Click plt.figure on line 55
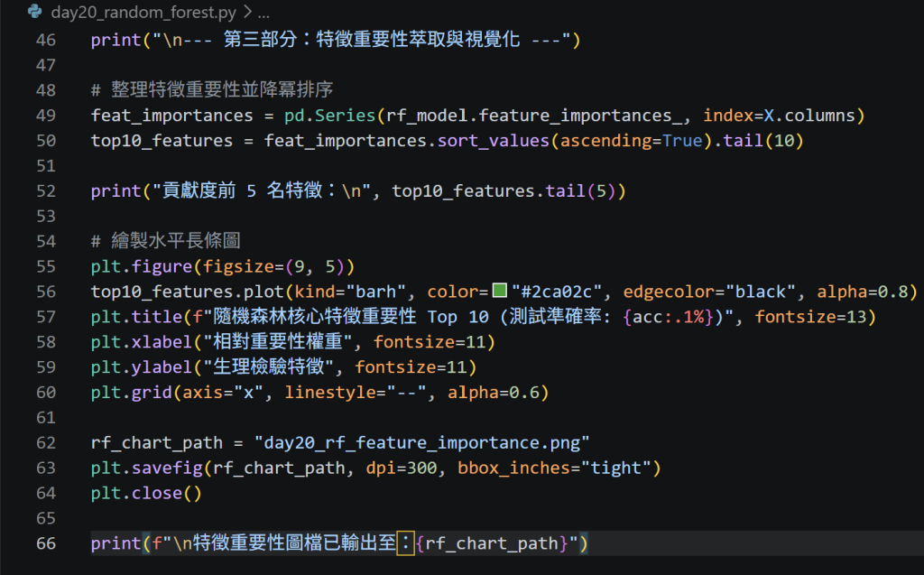Viewport: 924px width, 575px height. 142,266
